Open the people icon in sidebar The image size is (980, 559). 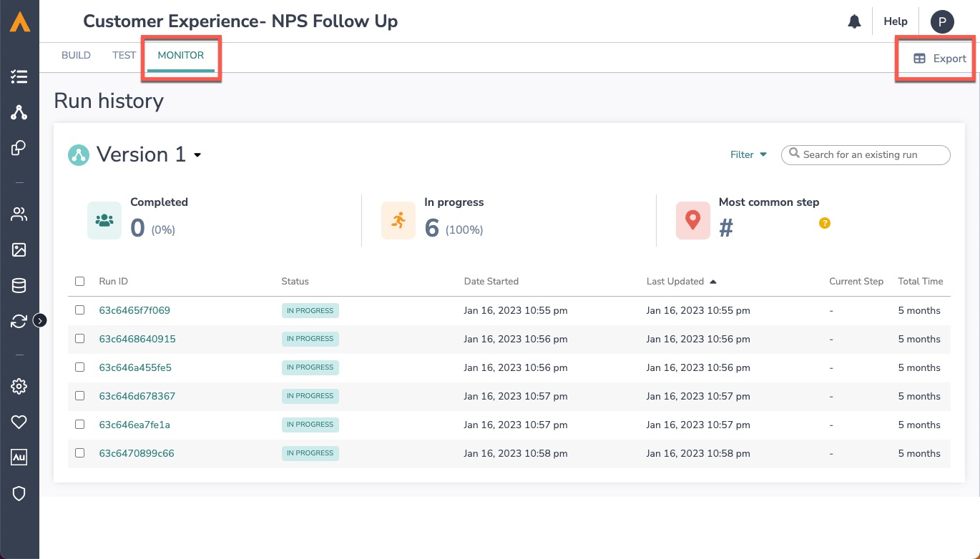click(19, 214)
